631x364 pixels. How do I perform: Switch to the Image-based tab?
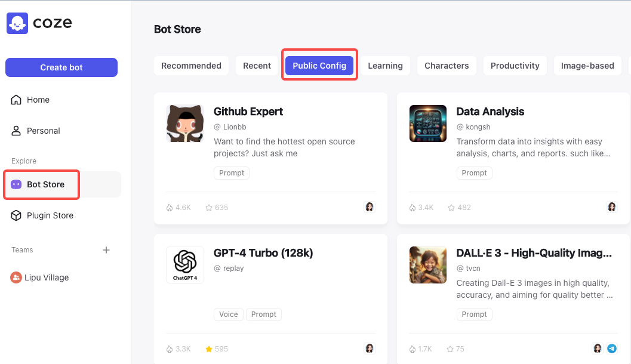(x=587, y=66)
